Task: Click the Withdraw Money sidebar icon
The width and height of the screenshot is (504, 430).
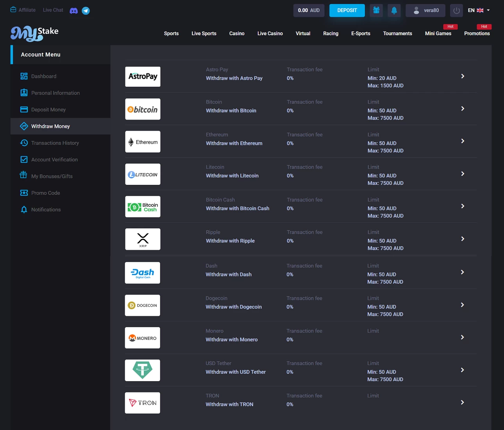Action: coord(24,126)
